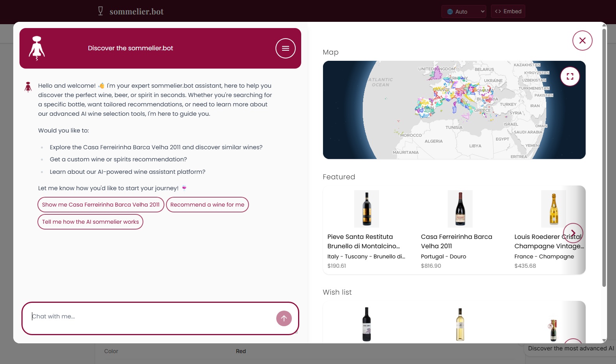This screenshot has width=616, height=364.
Task: Select 'Tell me how the AI sommelier works'
Action: tap(90, 222)
